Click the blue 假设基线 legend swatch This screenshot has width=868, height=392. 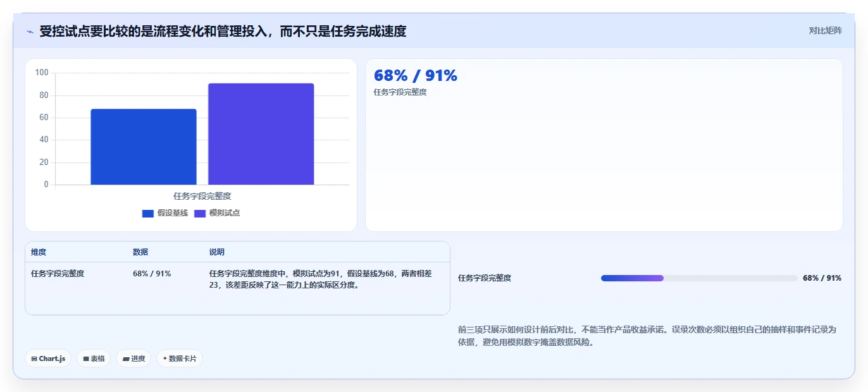(x=148, y=213)
